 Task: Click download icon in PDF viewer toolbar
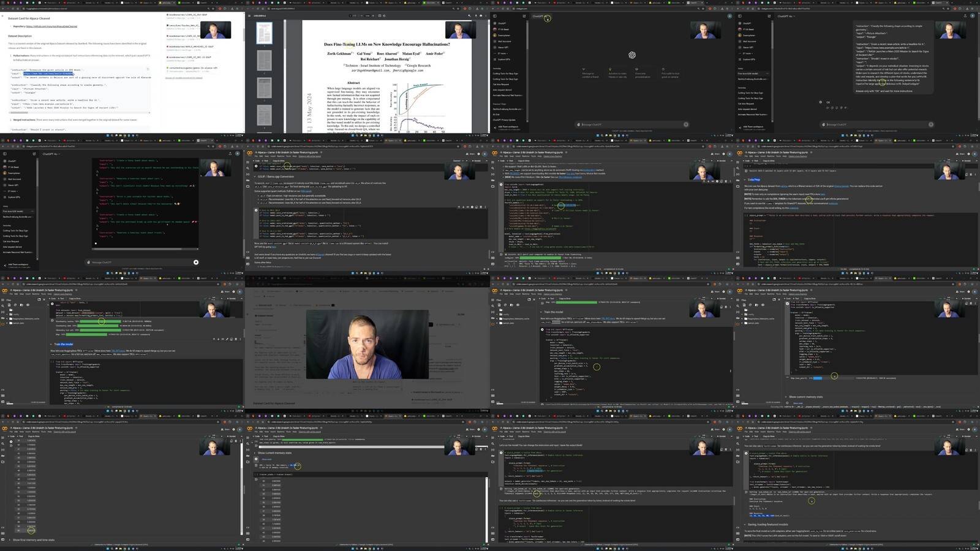click(x=476, y=16)
